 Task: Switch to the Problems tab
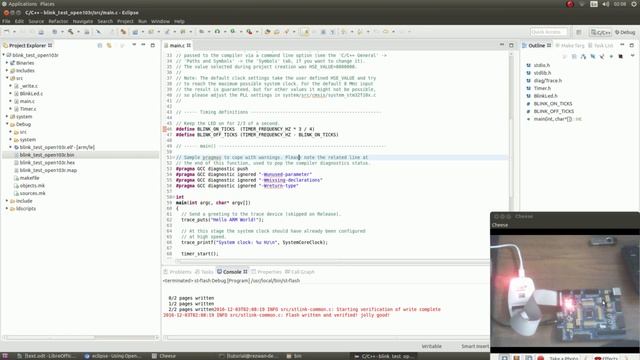click(177, 272)
